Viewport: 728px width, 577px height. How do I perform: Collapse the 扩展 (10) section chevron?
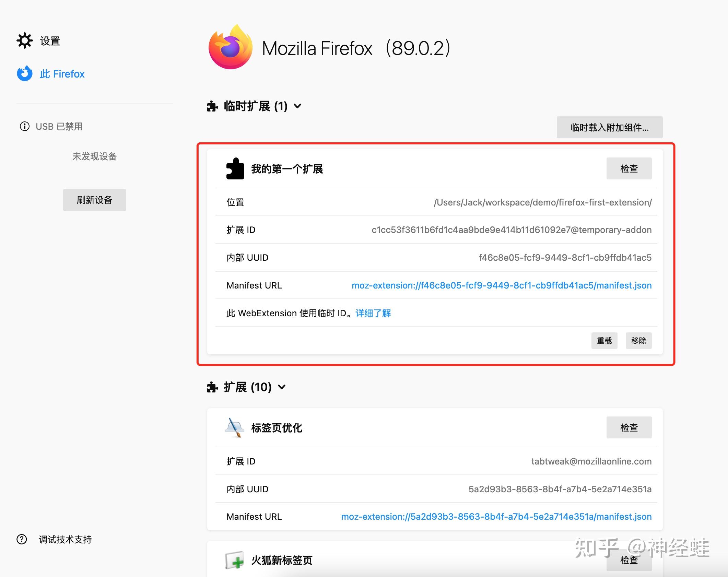click(x=282, y=387)
